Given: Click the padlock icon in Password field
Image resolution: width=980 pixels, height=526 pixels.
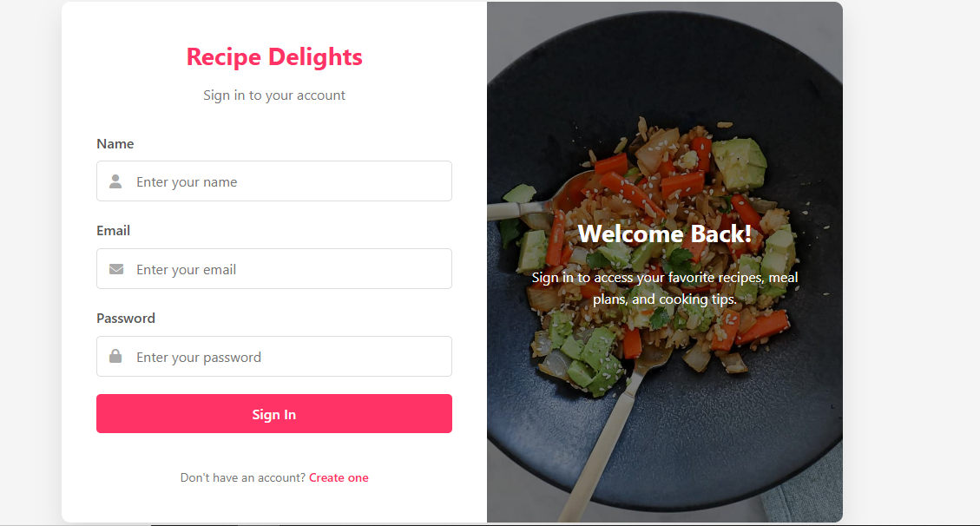Looking at the screenshot, I should pyautogui.click(x=115, y=356).
